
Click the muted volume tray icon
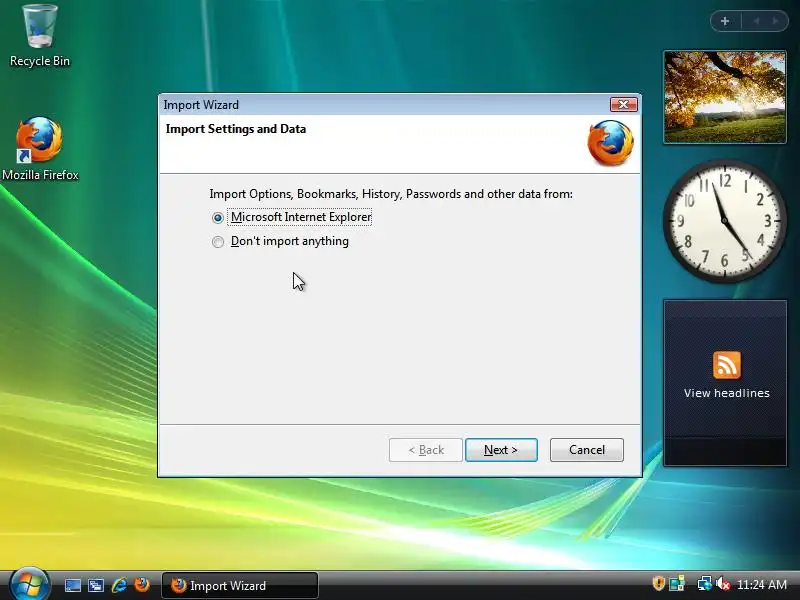point(722,584)
